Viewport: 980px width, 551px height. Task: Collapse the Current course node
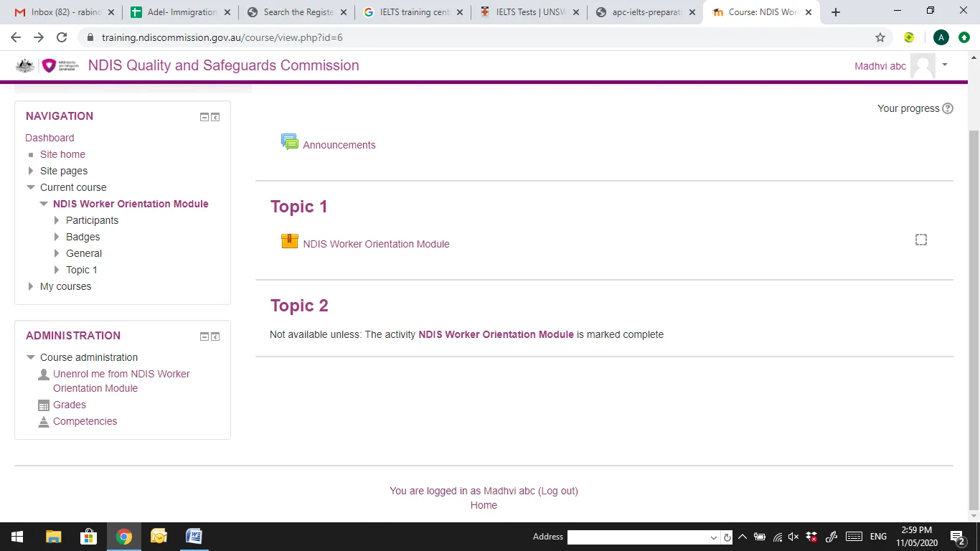[30, 187]
